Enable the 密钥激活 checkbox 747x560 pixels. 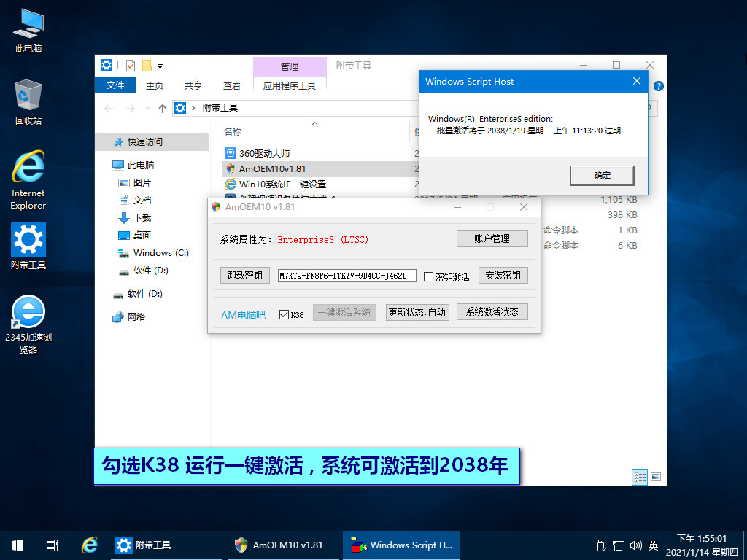click(x=428, y=276)
